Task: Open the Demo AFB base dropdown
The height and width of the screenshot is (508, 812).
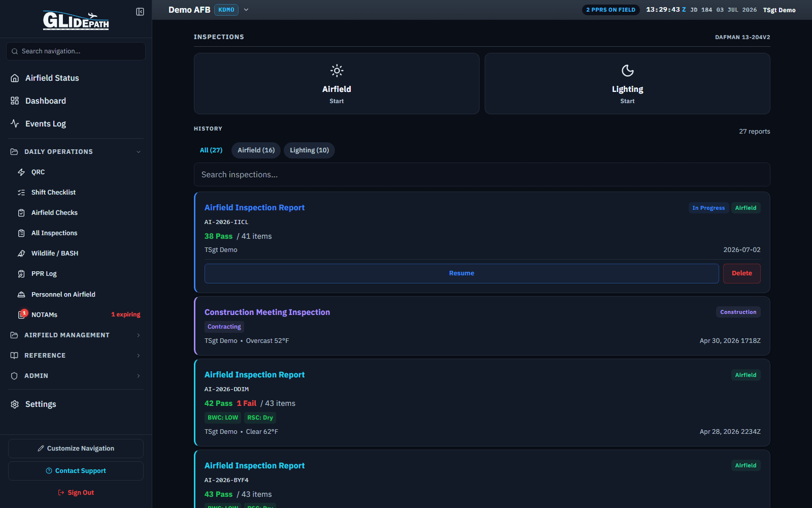Action: (246, 10)
